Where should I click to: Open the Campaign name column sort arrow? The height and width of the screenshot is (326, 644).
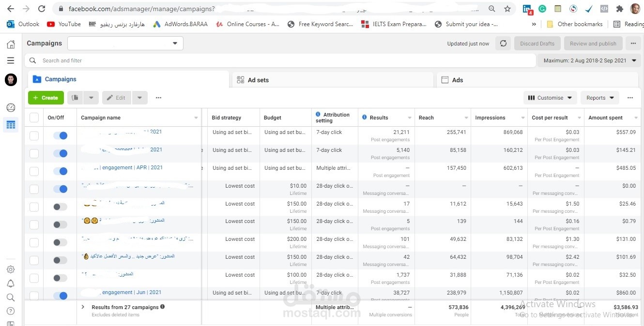click(x=196, y=118)
